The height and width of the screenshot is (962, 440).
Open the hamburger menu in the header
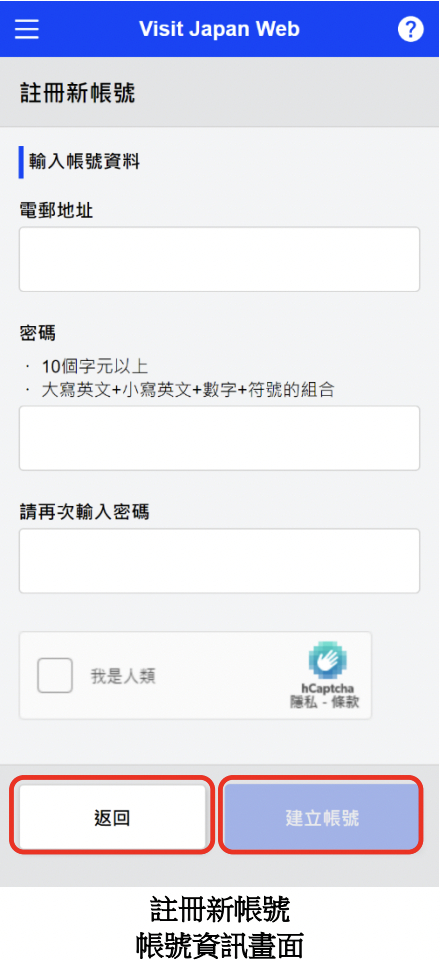pyautogui.click(x=26, y=29)
